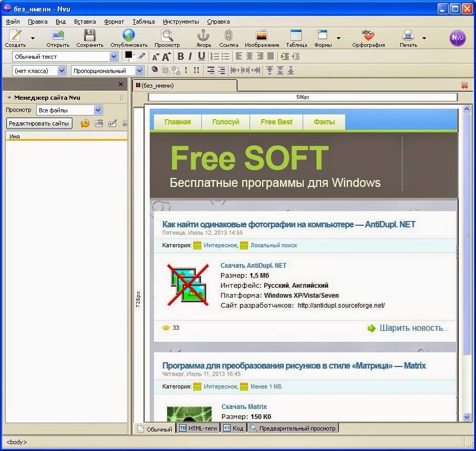Screen dimensions: 476x451
Task: Open Просмотр browser preview icon
Action: tap(167, 36)
